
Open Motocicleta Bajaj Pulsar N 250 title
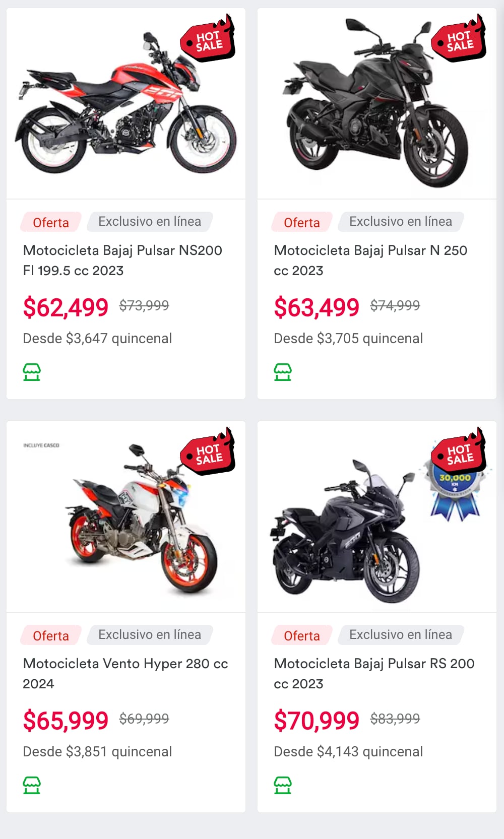(370, 260)
